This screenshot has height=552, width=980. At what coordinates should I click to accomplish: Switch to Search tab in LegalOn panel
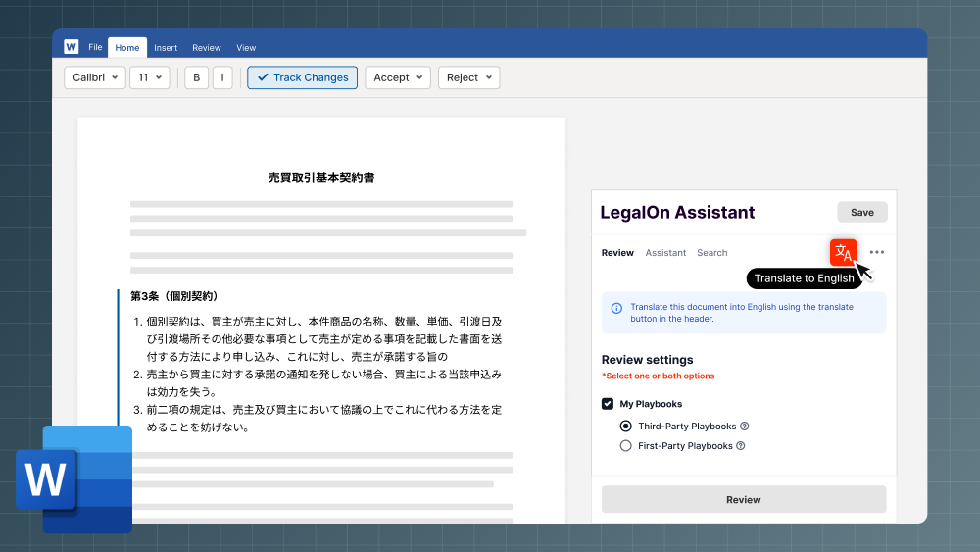711,253
